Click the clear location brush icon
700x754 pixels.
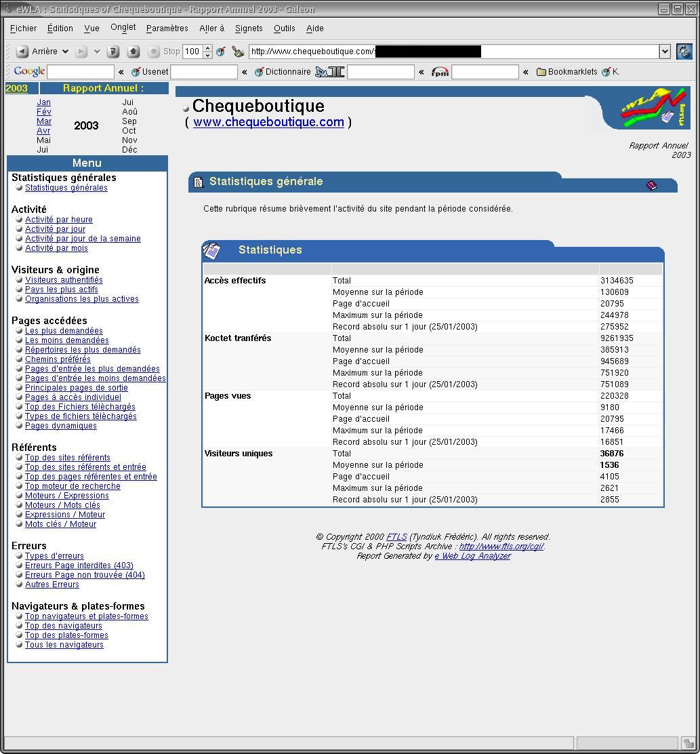pos(238,52)
